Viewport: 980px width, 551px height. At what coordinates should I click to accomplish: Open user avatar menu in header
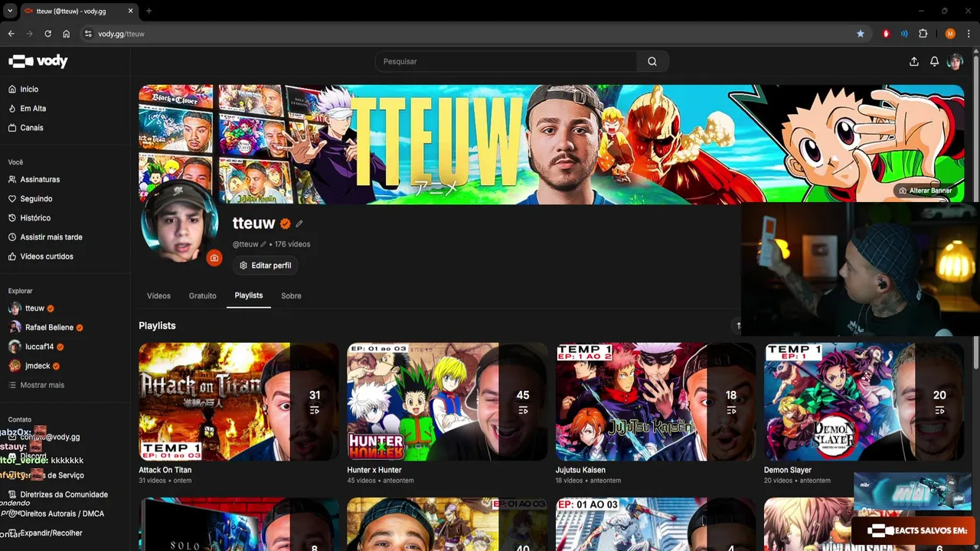point(955,61)
